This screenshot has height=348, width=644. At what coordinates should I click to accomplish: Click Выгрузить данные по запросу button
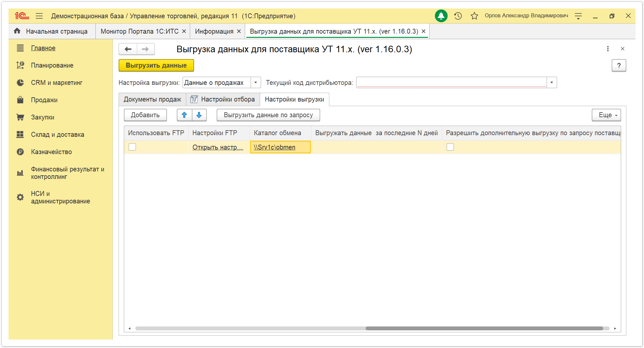tap(268, 115)
